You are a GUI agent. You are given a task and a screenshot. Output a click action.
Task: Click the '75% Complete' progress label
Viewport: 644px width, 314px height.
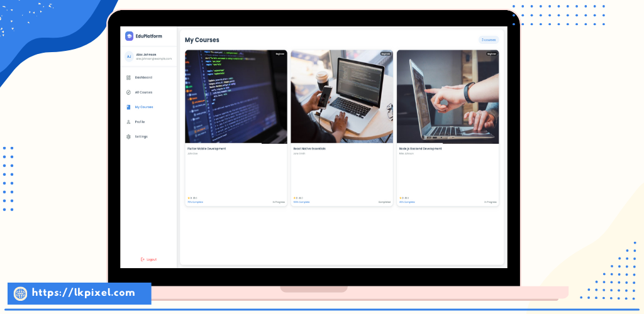[x=195, y=202]
